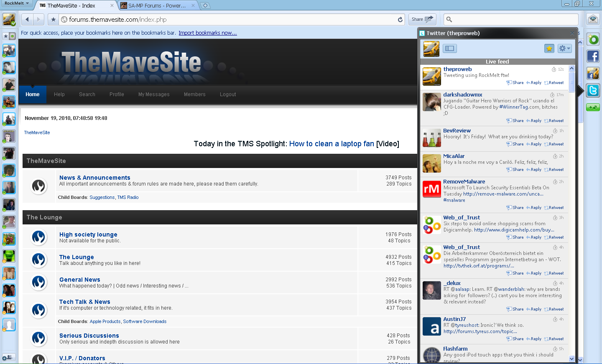This screenshot has height=364, width=602.
Task: Open the Twitter app in right edge
Action: click(593, 90)
